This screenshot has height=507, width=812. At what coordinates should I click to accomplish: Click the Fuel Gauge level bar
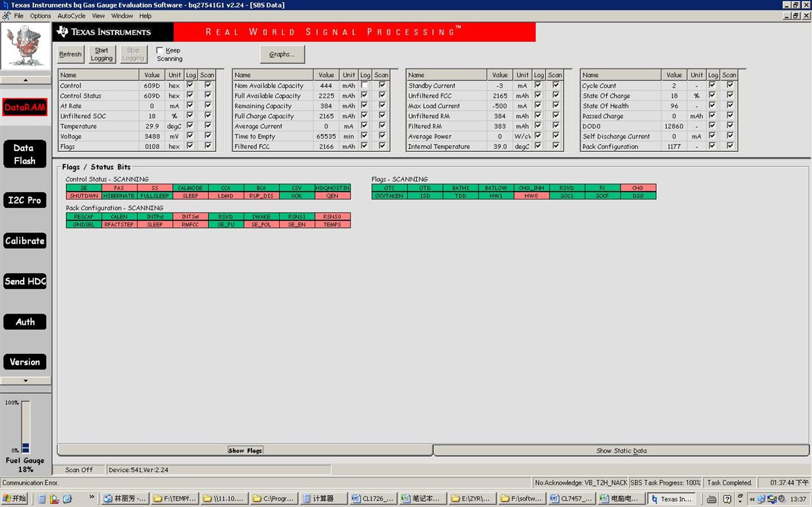tap(26, 427)
